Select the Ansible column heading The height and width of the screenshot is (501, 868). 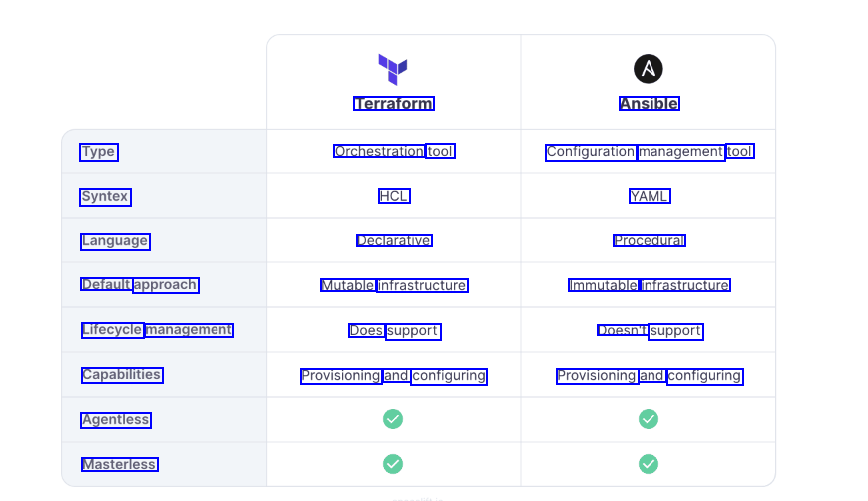point(649,104)
